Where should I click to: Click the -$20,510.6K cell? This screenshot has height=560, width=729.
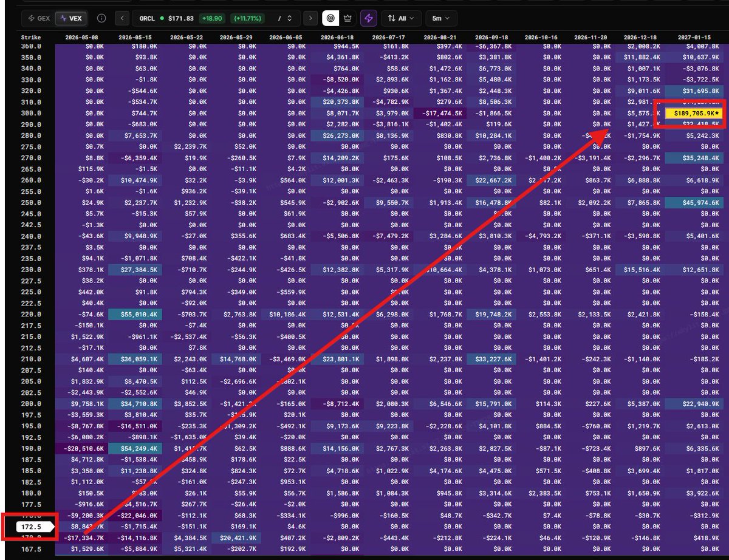(x=81, y=448)
